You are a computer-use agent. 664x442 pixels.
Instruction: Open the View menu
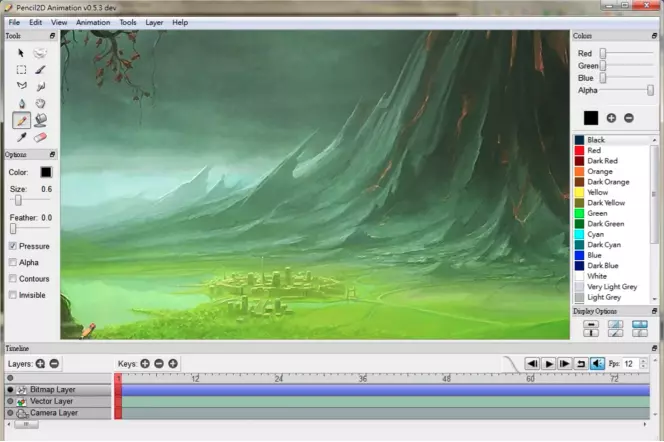(59, 22)
